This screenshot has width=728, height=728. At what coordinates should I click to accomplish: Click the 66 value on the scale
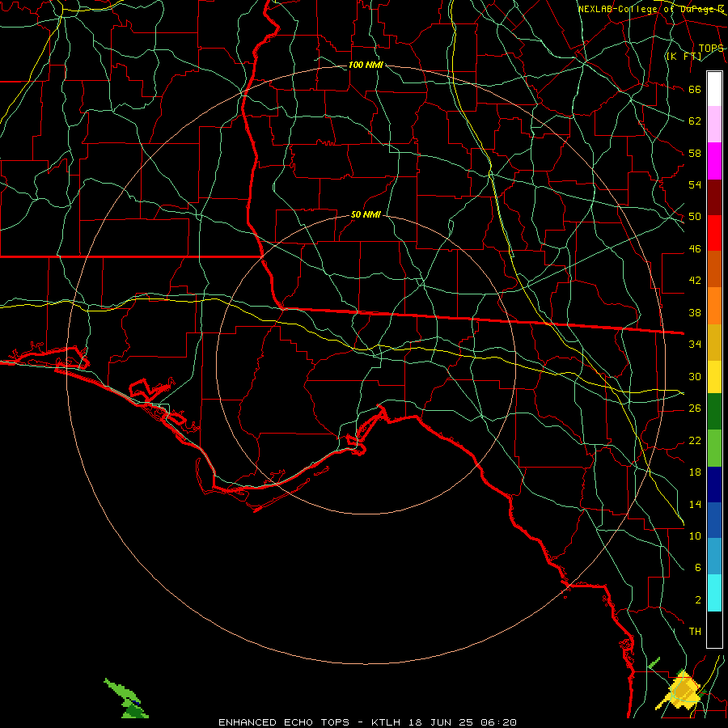695,90
